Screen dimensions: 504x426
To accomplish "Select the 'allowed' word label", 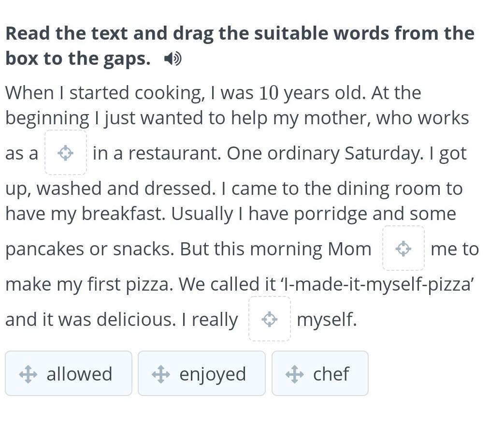I will click(x=79, y=374).
